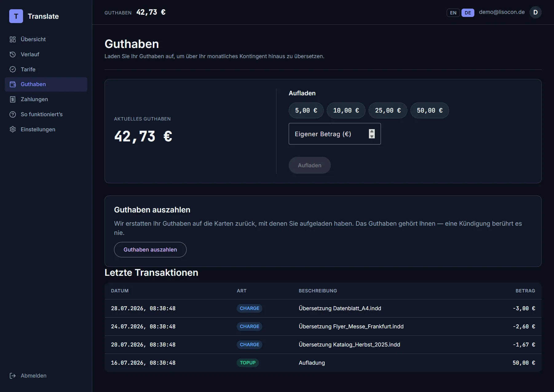
Task: Increase custom amount with stepper up arrow
Action: click(x=372, y=131)
